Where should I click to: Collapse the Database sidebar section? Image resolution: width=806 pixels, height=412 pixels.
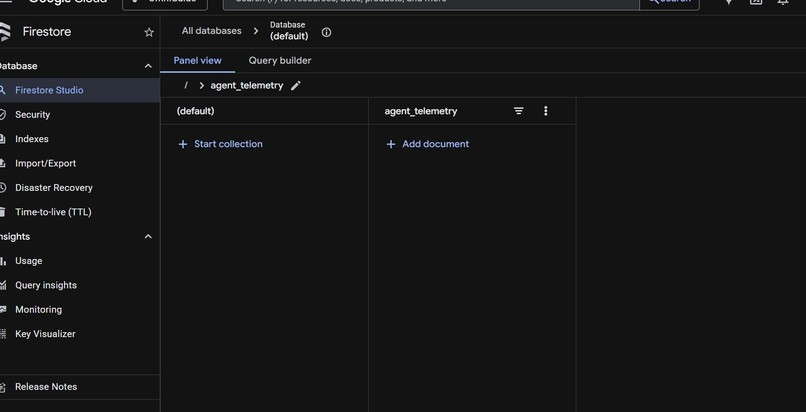[148, 66]
